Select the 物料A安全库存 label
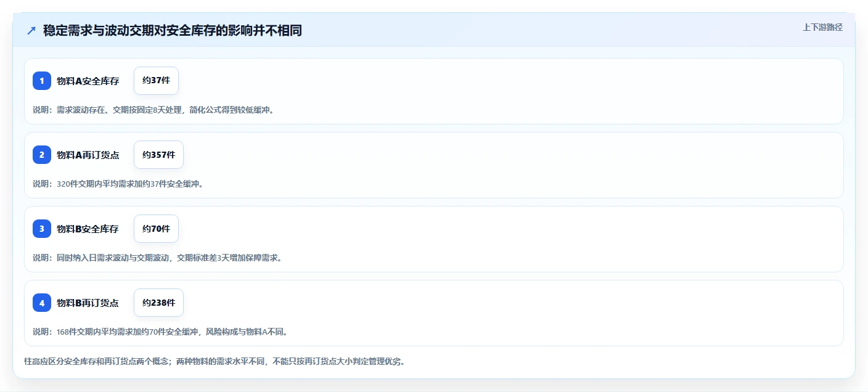 [x=88, y=81]
